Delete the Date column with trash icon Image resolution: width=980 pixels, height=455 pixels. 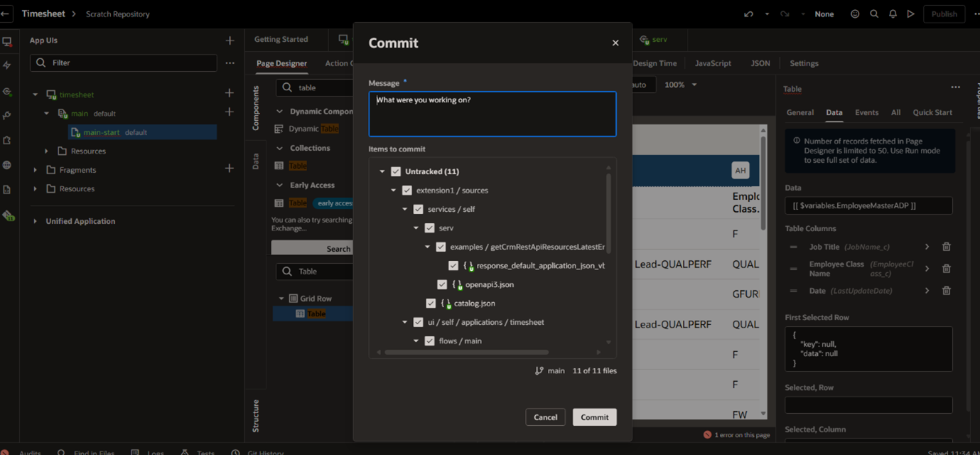946,291
